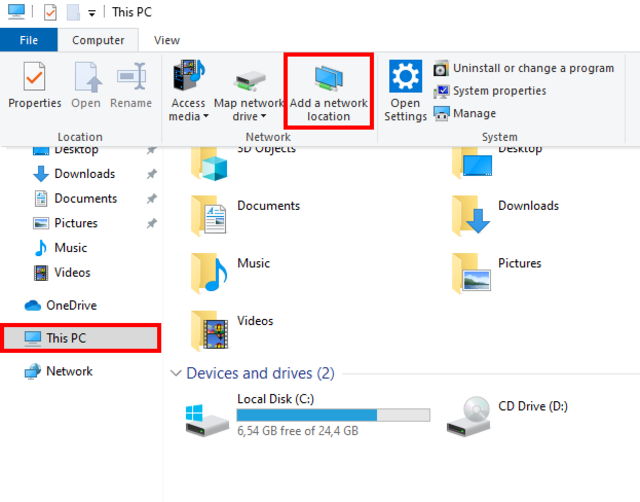The width and height of the screenshot is (640, 502).
Task: Click the This PC title bar icon
Action: 16,12
